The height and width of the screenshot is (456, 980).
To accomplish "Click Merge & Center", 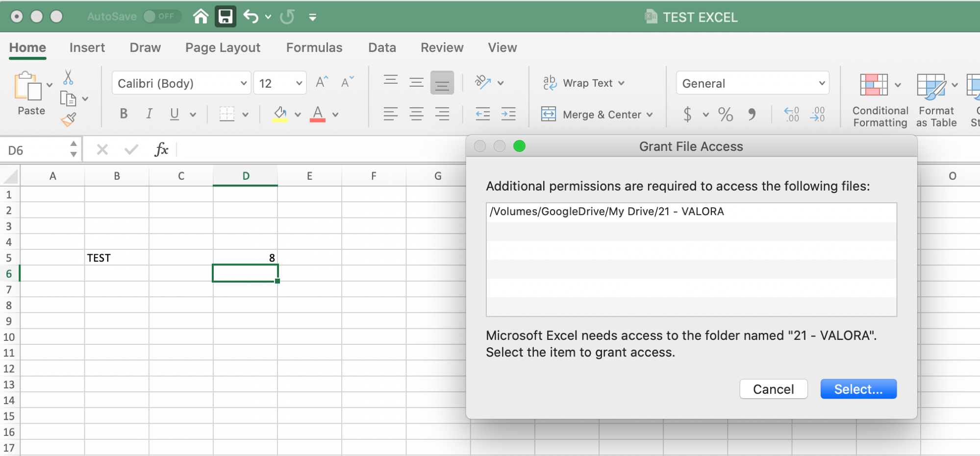I will coord(591,115).
